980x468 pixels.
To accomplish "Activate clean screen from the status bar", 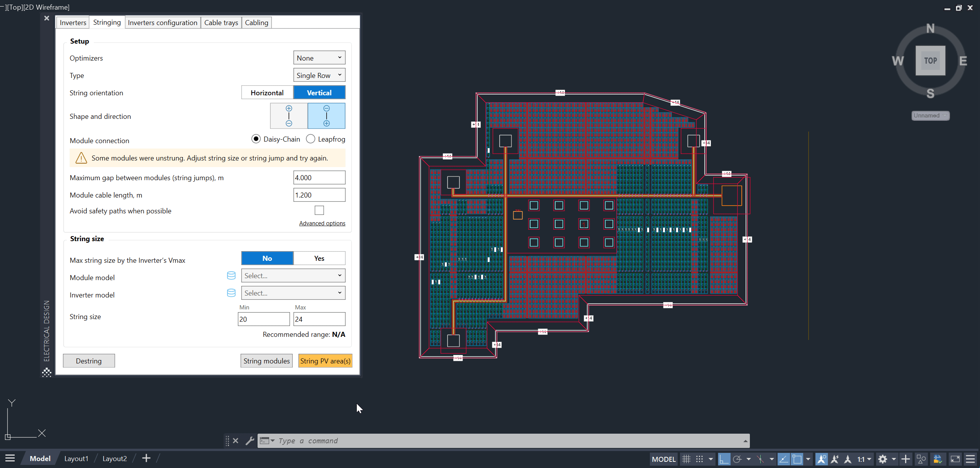I will [956, 459].
